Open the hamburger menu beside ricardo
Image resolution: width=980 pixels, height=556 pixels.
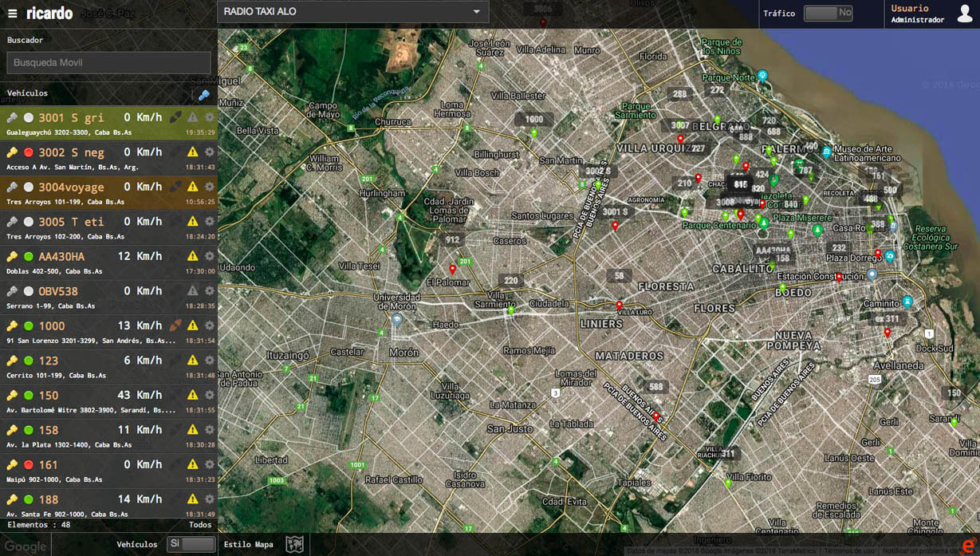12,14
